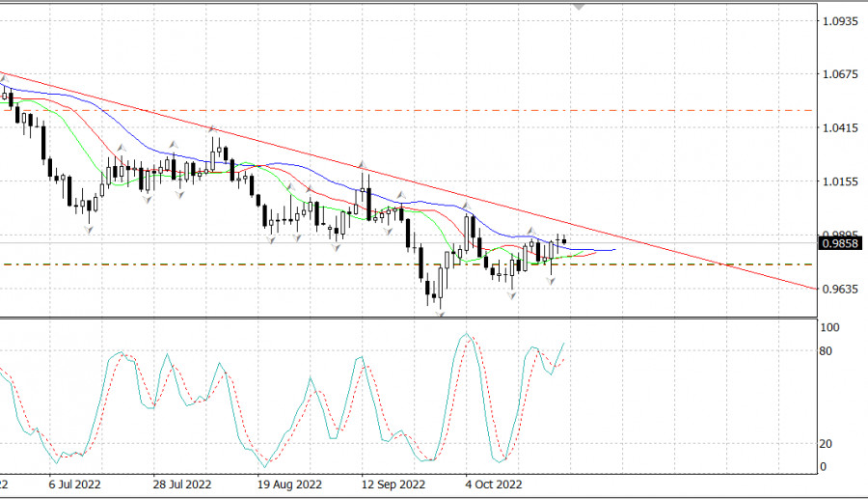Click the fractal arrow above the early October high
This screenshot has height=499, width=868.
(x=467, y=204)
